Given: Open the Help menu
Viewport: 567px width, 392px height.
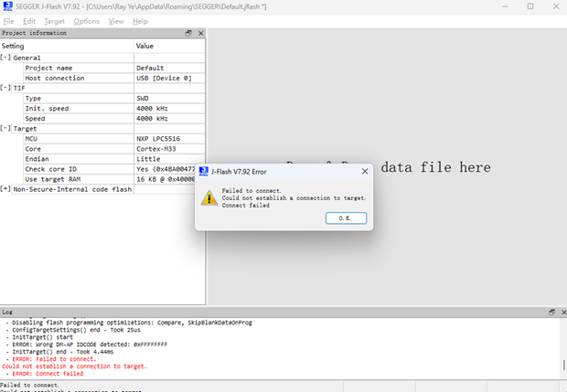Looking at the screenshot, I should (x=140, y=21).
